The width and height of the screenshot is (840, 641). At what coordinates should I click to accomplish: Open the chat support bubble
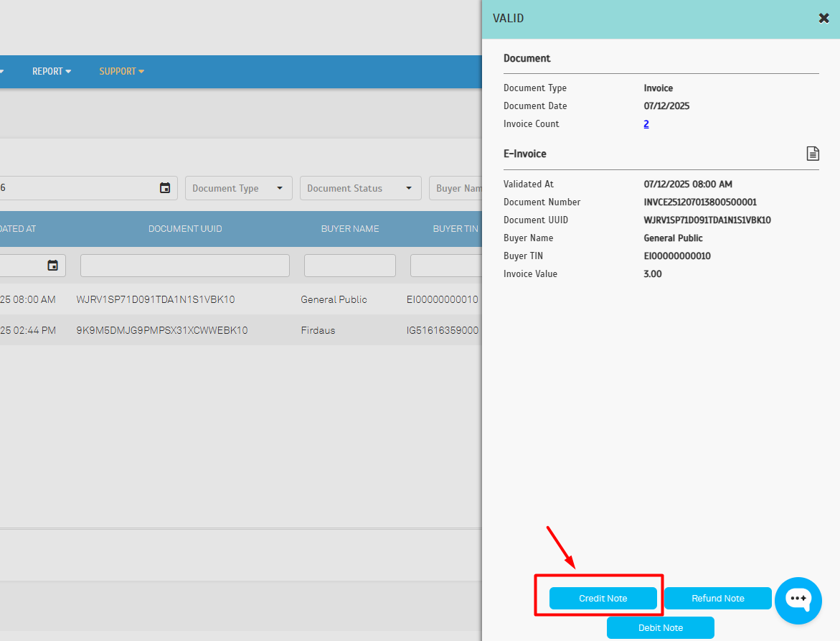[x=798, y=600]
